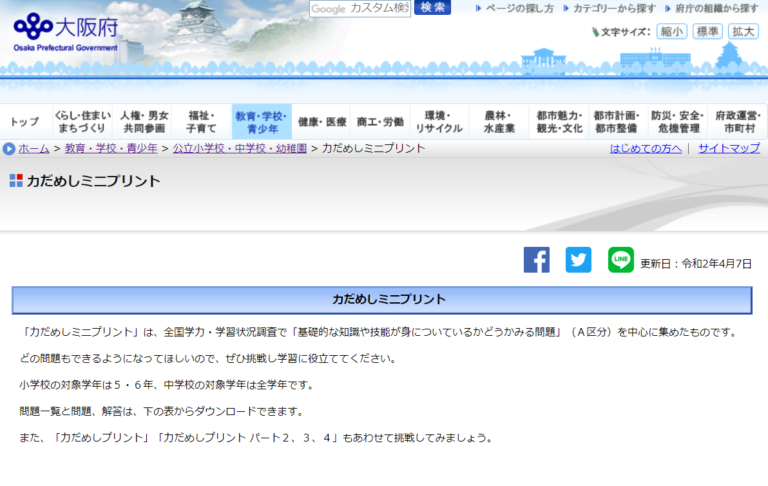Open 健康・医療 tab

pos(322,122)
